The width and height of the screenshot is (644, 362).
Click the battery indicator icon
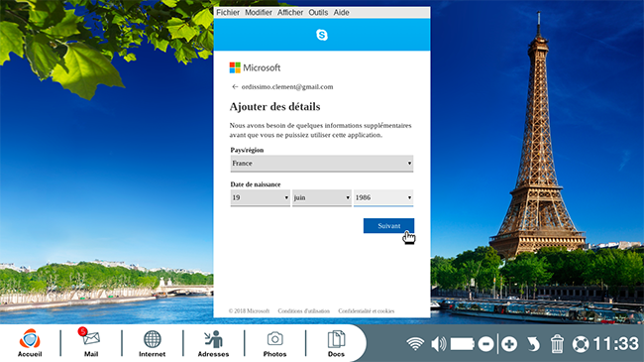463,344
